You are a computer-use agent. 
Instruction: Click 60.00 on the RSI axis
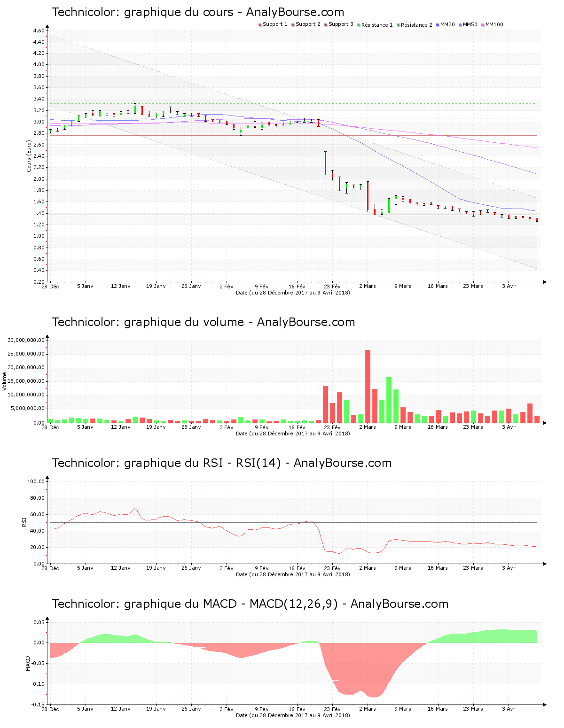pyautogui.click(x=38, y=514)
